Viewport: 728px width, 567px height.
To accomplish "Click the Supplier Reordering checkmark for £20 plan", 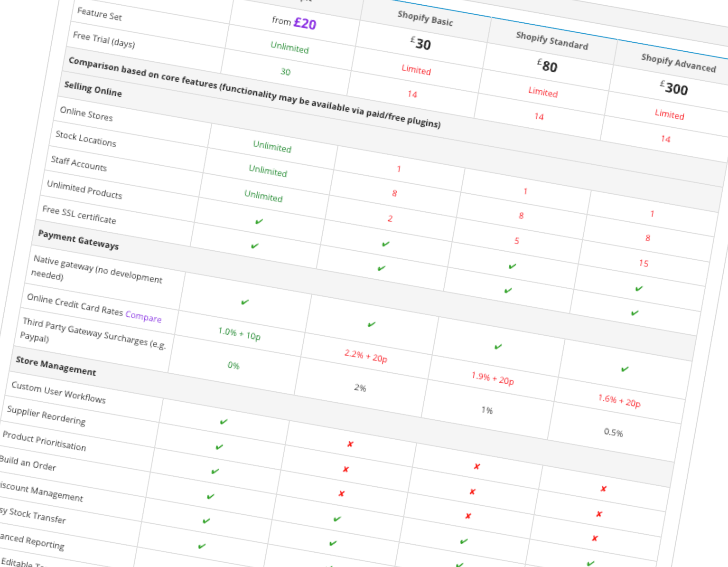I will tap(219, 447).
